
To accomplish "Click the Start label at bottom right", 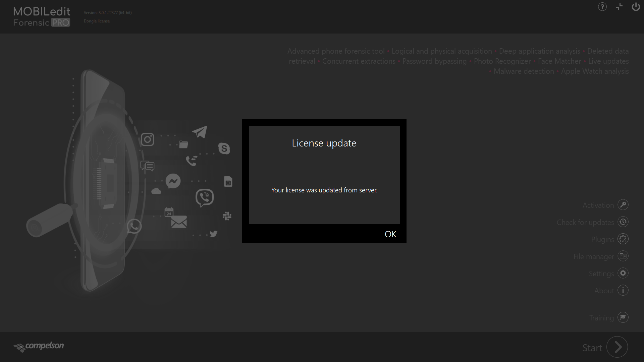I will click(x=592, y=348).
